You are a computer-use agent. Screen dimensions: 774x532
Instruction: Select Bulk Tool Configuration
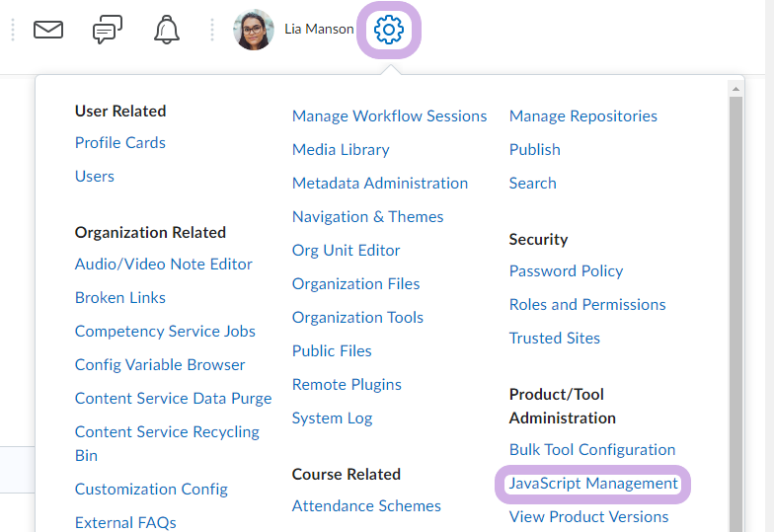[592, 450]
